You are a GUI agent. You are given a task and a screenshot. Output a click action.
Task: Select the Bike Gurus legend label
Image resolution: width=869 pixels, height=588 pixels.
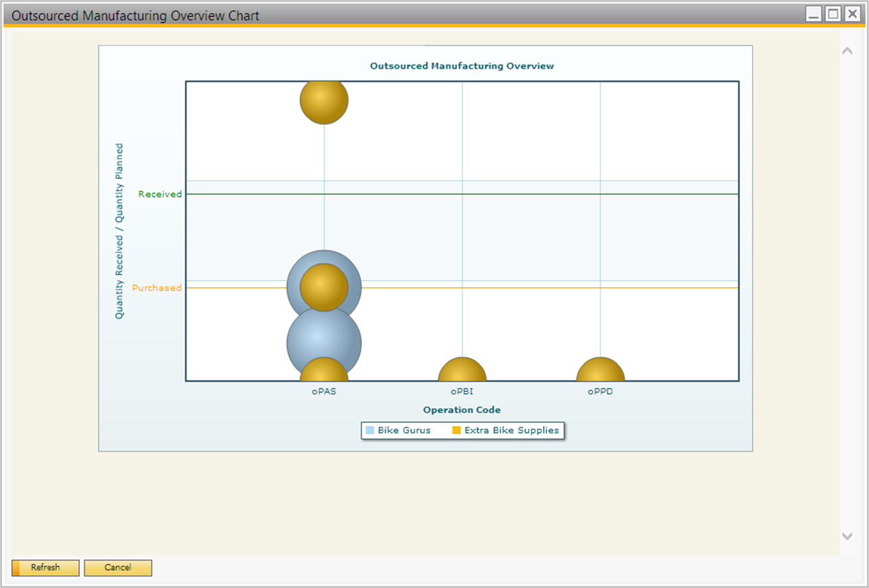[404, 430]
